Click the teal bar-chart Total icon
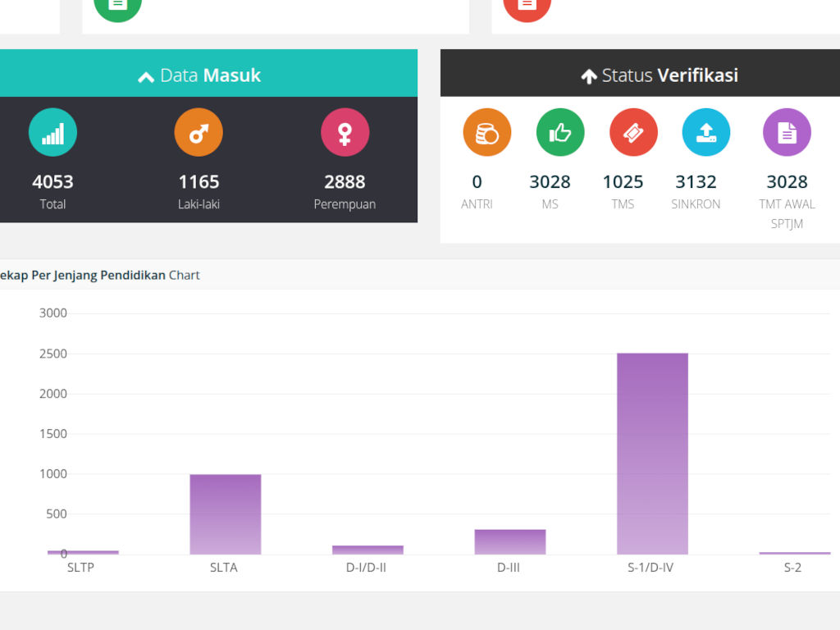840x630 pixels. (52, 132)
